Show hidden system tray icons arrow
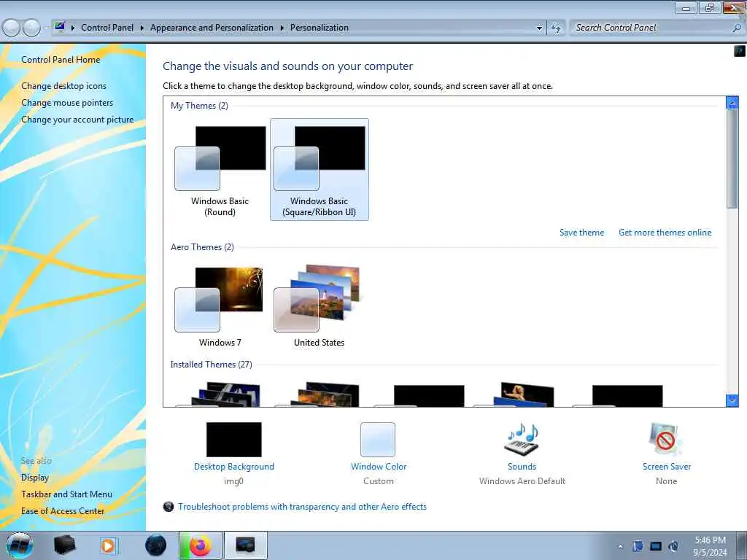The height and width of the screenshot is (560, 747). tap(620, 546)
